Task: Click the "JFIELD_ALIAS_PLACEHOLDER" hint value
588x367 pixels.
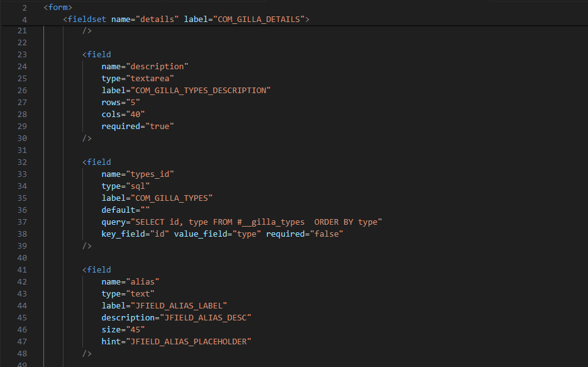Action: [189, 341]
